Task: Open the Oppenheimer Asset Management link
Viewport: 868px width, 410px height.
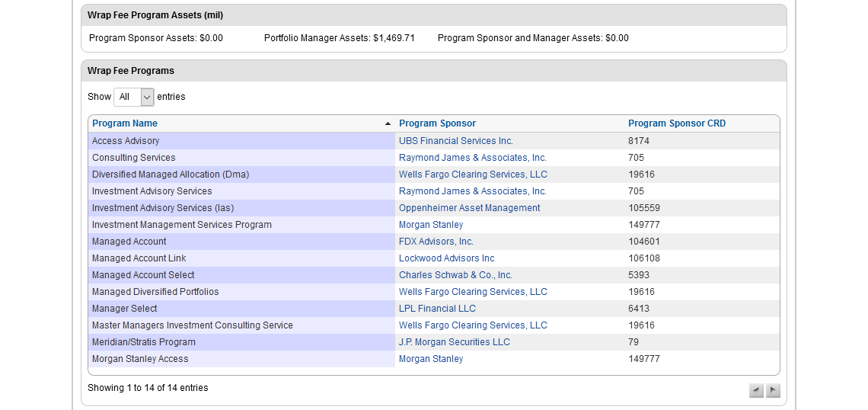Action: point(469,208)
